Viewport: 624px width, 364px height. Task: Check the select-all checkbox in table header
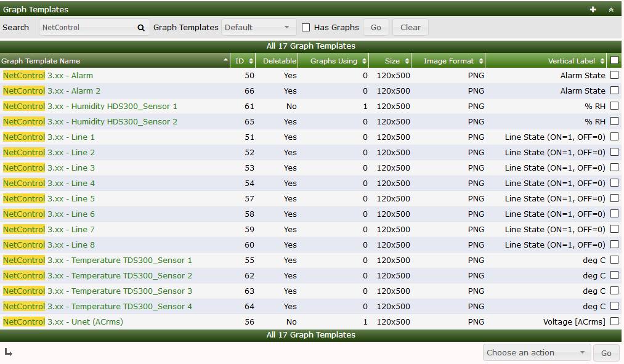(x=614, y=60)
